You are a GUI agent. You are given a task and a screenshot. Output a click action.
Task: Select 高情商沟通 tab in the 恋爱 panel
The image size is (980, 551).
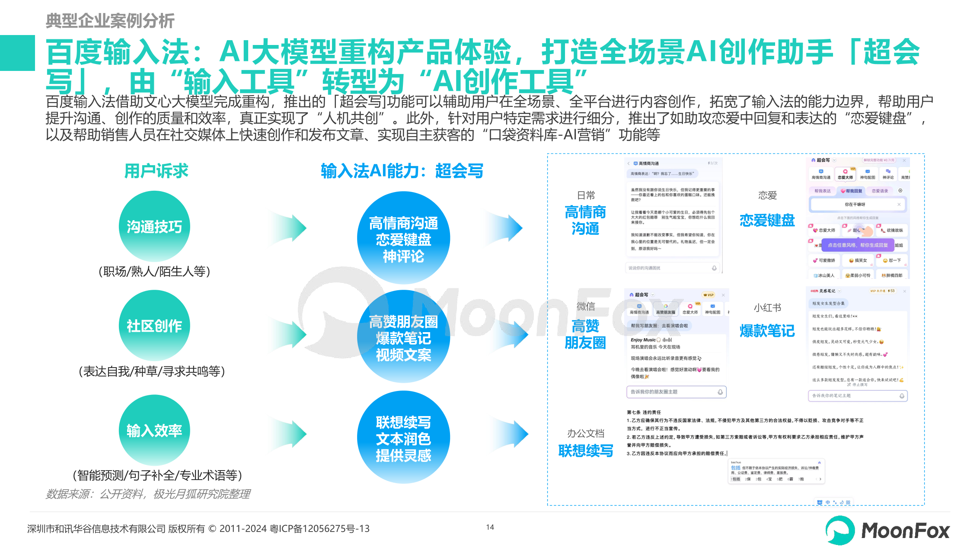(821, 174)
